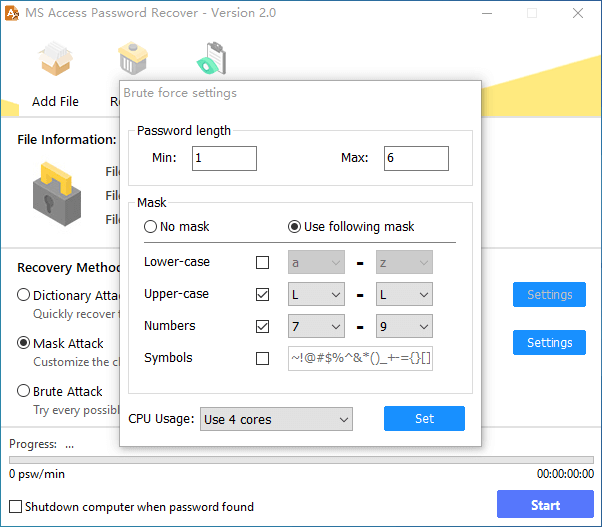
Task: Click the recovery progress bar
Action: pos(301,459)
